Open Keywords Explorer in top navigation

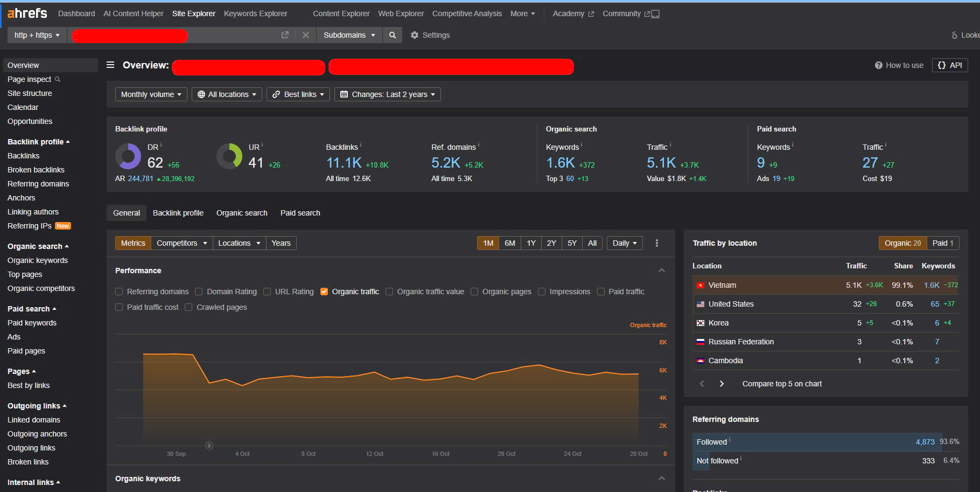pyautogui.click(x=255, y=13)
